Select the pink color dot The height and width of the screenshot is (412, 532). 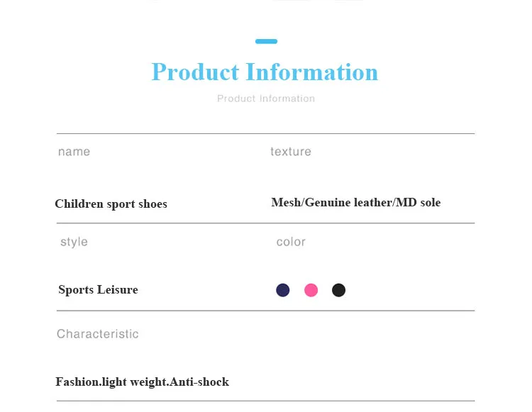[311, 290]
